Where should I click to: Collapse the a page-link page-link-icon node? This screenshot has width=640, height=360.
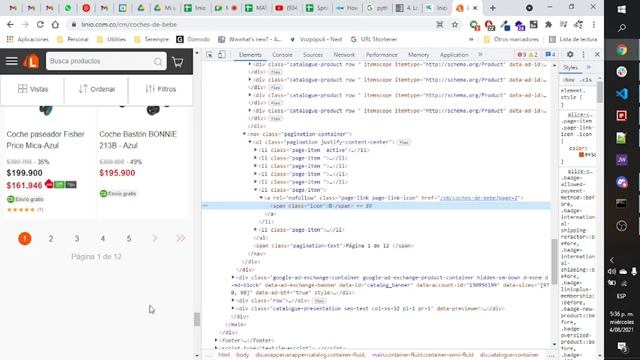pyautogui.click(x=262, y=198)
